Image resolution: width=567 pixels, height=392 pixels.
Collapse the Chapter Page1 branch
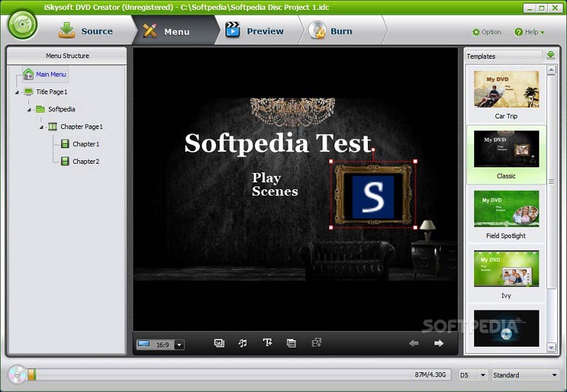[41, 128]
